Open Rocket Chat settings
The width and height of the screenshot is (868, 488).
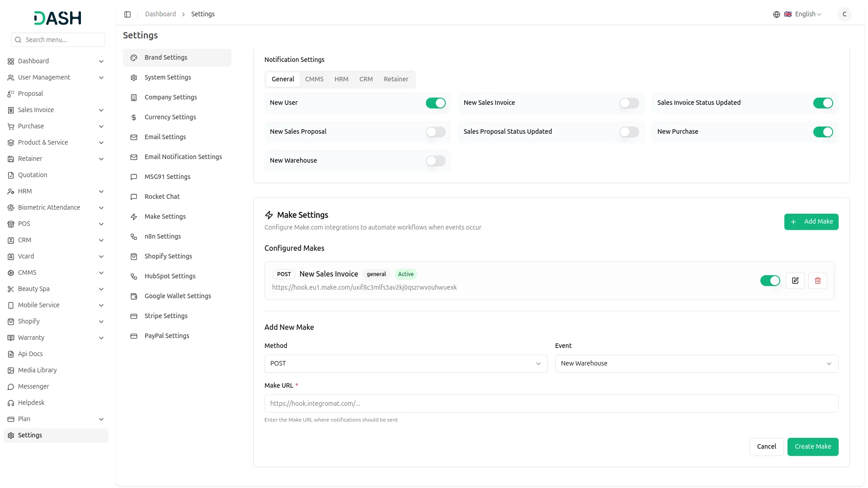point(162,197)
